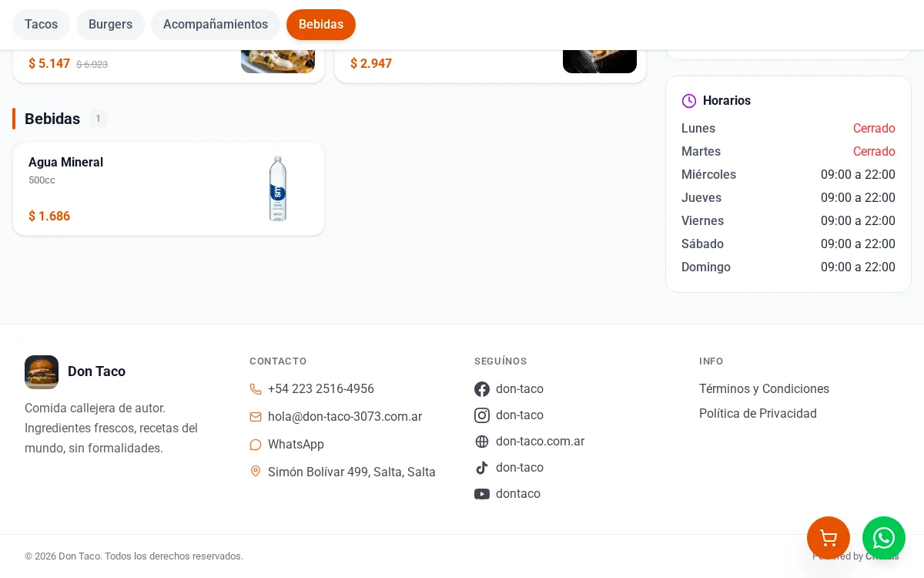Click the Sábado schedule row

(788, 244)
